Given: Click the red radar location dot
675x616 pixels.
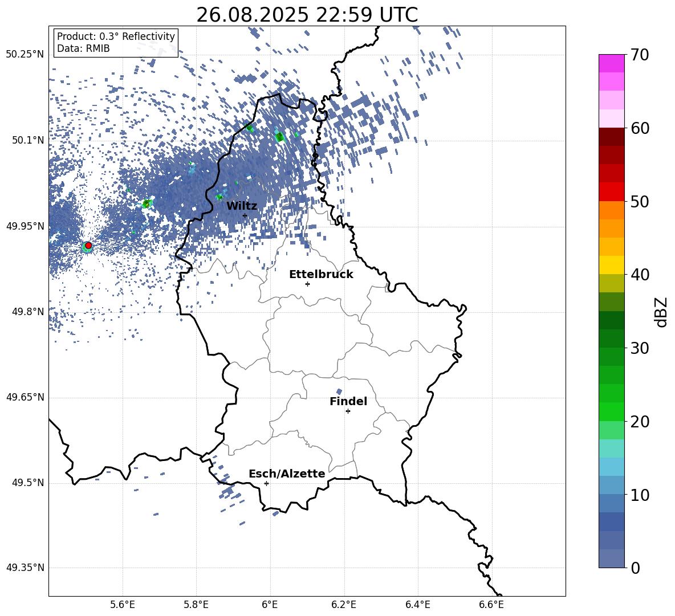Looking at the screenshot, I should pos(88,245).
